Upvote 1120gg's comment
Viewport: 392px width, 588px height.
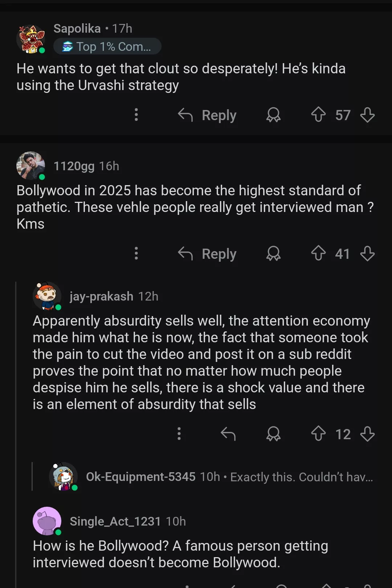point(318,253)
